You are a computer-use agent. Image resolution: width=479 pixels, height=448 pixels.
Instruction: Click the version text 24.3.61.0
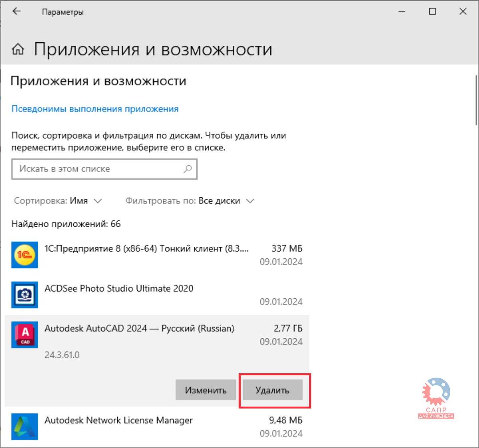pyautogui.click(x=62, y=355)
